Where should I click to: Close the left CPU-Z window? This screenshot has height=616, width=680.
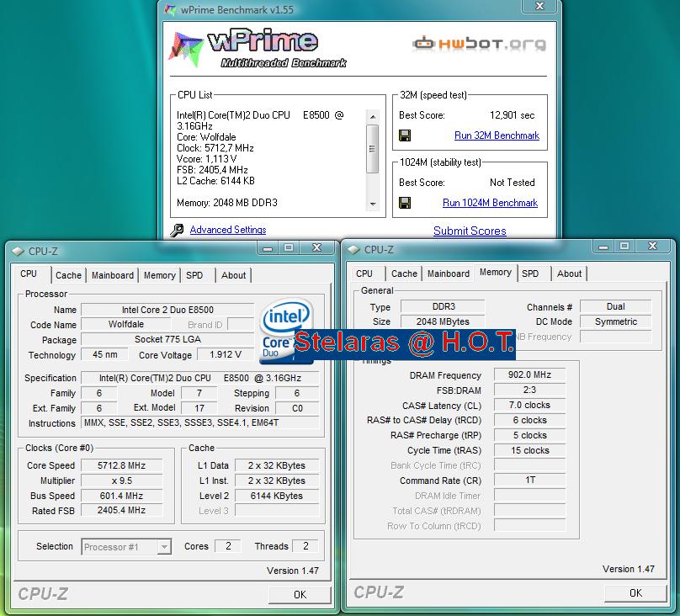(317, 248)
